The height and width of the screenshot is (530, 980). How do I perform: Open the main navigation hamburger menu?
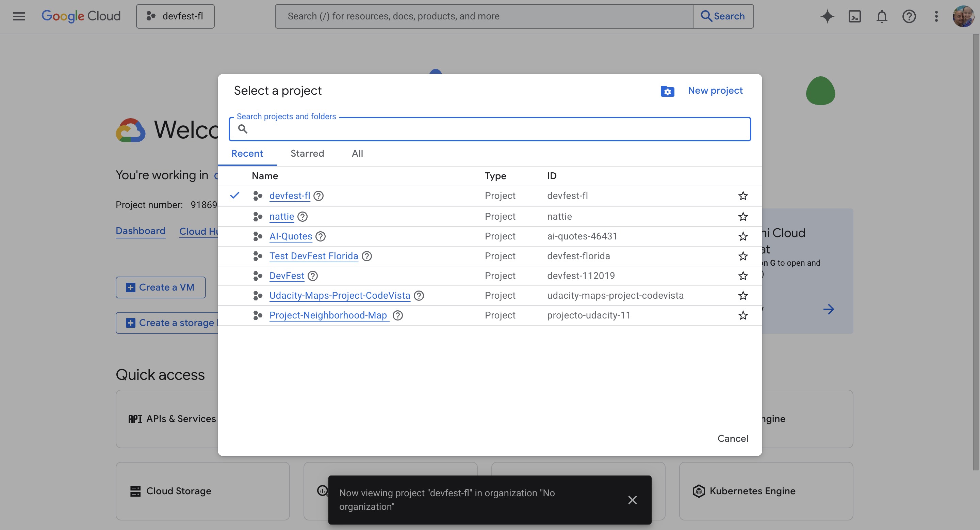click(19, 16)
